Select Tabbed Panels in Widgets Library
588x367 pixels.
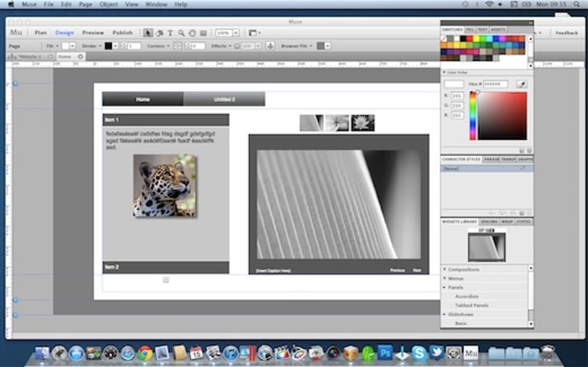[471, 305]
